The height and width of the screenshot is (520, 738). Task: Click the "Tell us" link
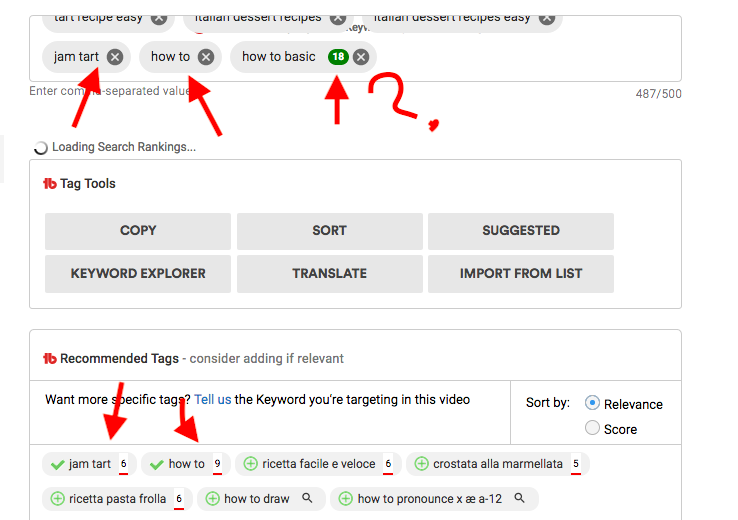coord(212,399)
